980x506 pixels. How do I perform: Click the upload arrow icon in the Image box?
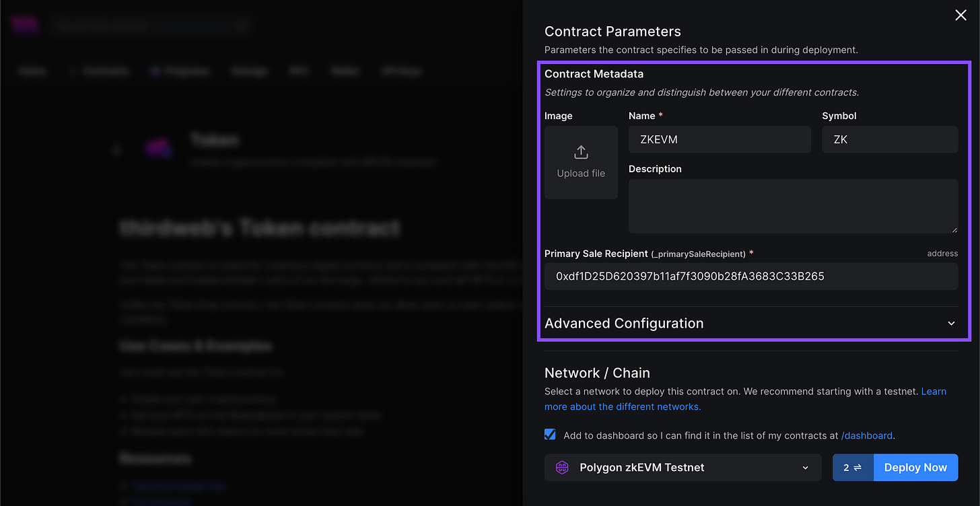coord(581,153)
